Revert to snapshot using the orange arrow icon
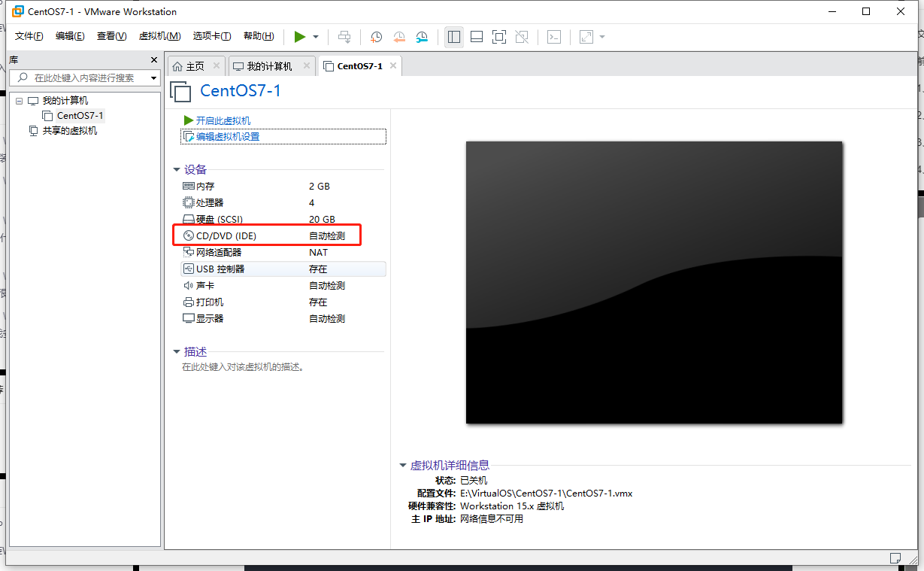The height and width of the screenshot is (571, 924). pyautogui.click(x=399, y=36)
